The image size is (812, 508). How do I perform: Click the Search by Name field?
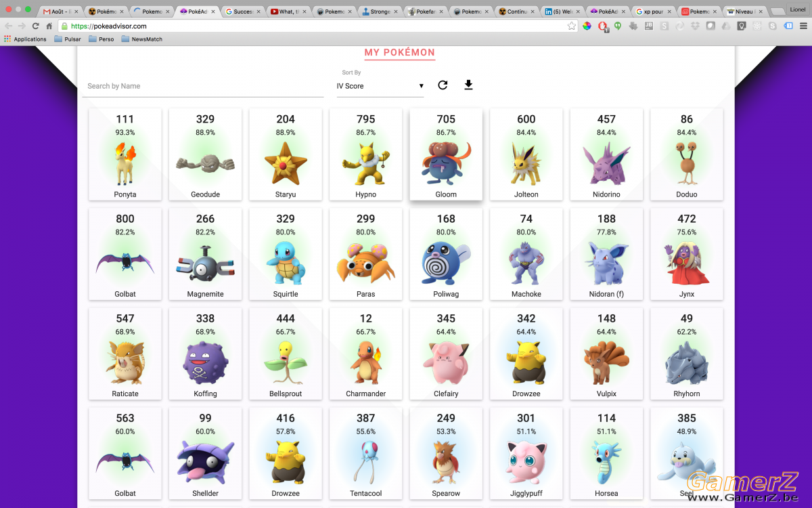coord(203,86)
